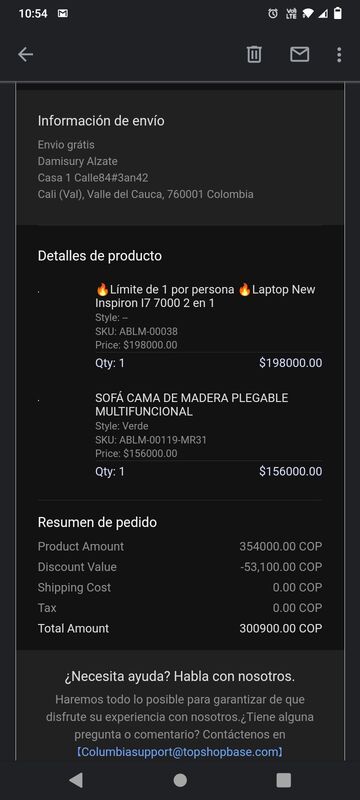This screenshot has width=360, height=800.
Task: Open the three-dot overflow menu
Action: point(339,55)
